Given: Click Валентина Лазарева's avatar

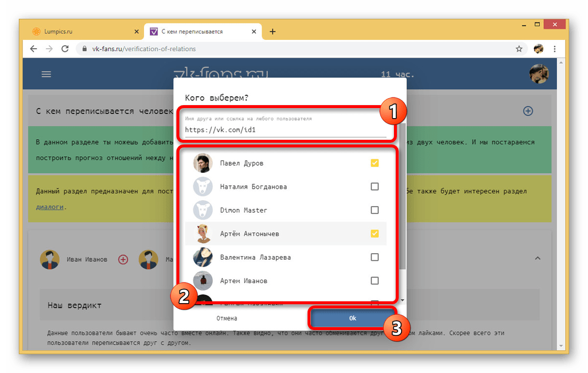Looking at the screenshot, I should coord(203,257).
